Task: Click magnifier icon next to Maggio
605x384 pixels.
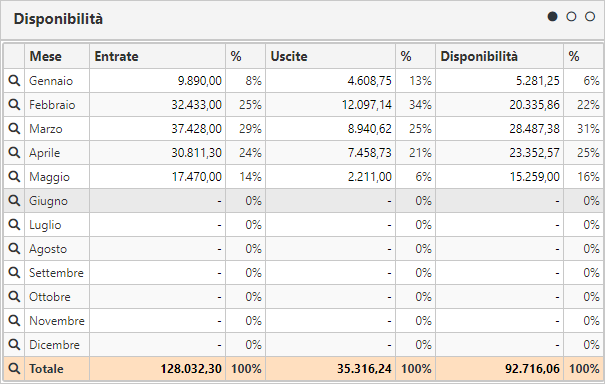Action: tap(14, 177)
